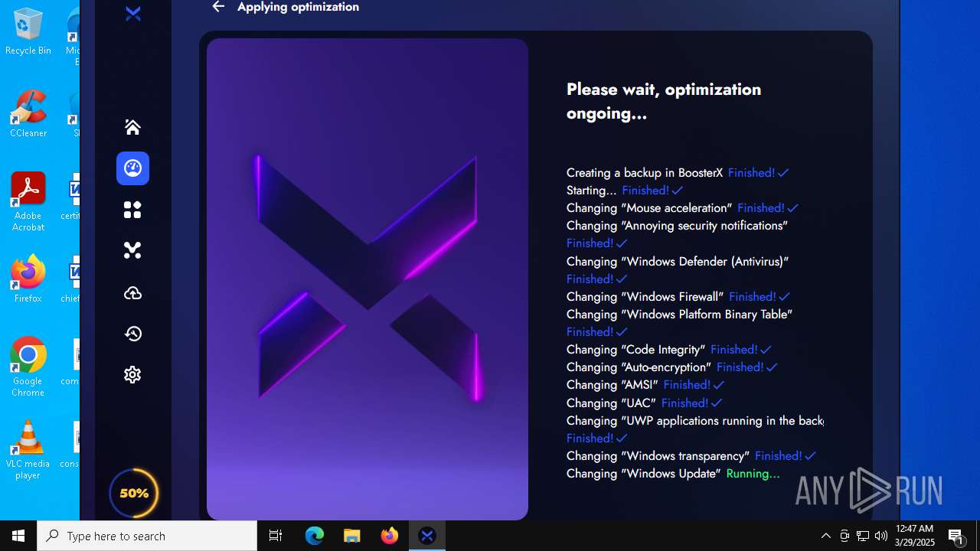The height and width of the screenshot is (551, 980).
Task: Open the four-squares apps section
Action: pos(132,210)
